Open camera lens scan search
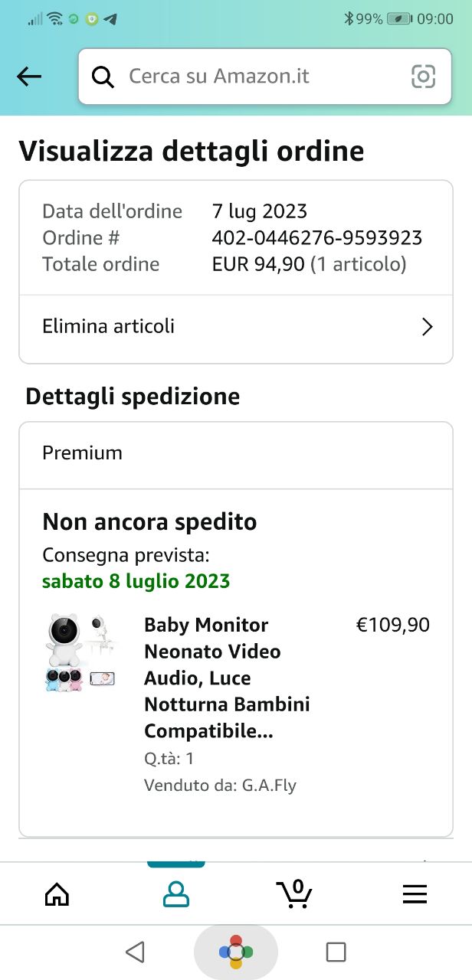The width and height of the screenshot is (472, 980). tap(423, 77)
